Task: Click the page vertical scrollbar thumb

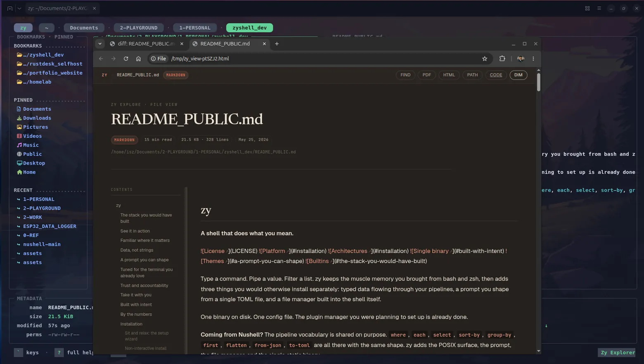Action: pos(538,82)
